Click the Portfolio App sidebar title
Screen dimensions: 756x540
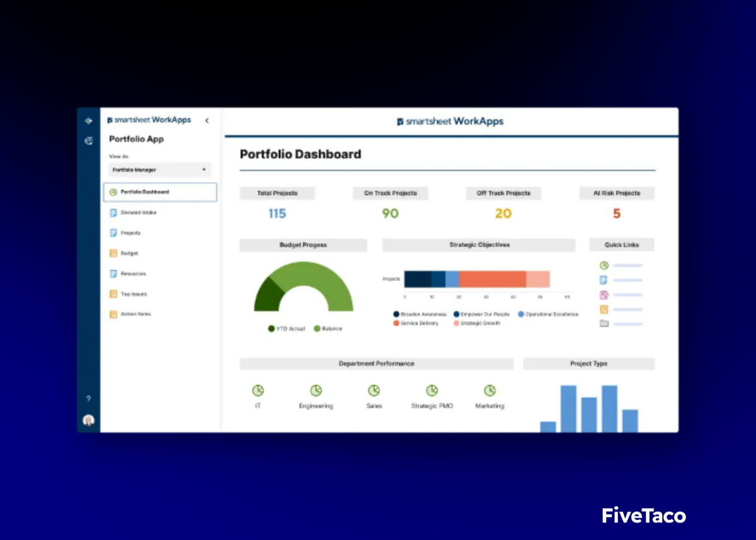[136, 139]
